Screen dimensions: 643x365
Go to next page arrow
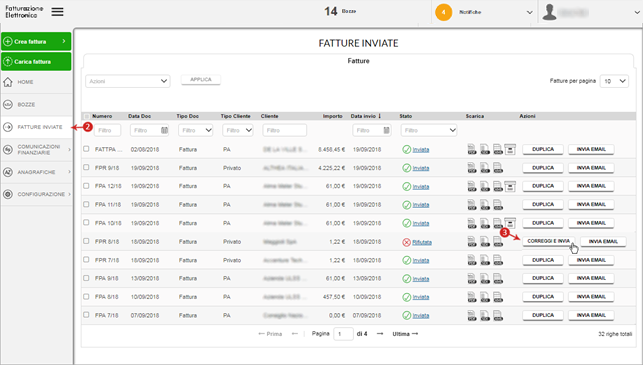(380, 334)
